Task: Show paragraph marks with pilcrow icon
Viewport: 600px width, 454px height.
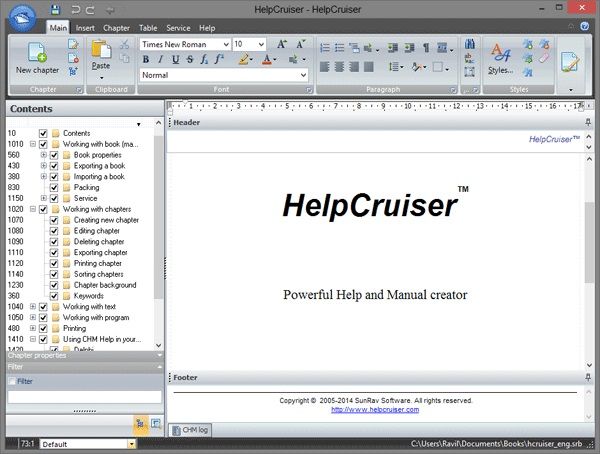Action: [426, 48]
